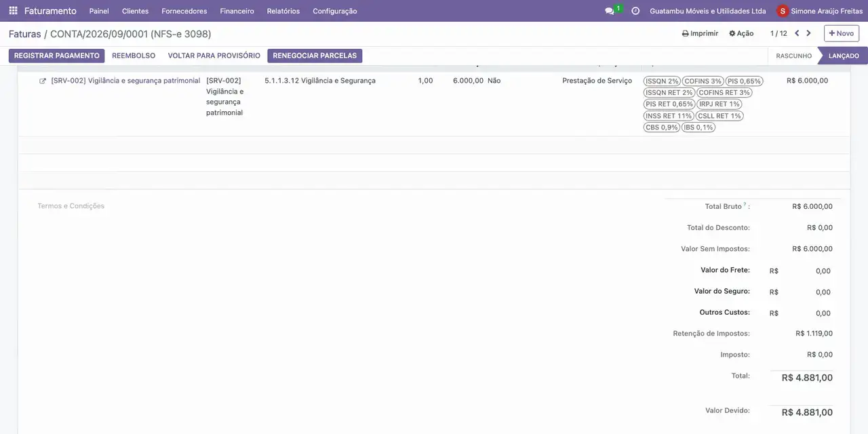Click the IRPJ RET 1% tax tag
868x434 pixels.
tap(719, 104)
